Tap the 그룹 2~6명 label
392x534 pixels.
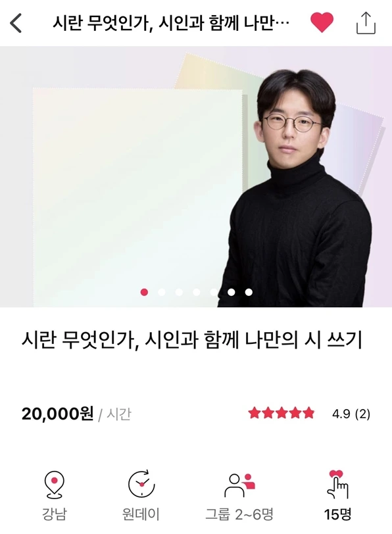tap(239, 514)
